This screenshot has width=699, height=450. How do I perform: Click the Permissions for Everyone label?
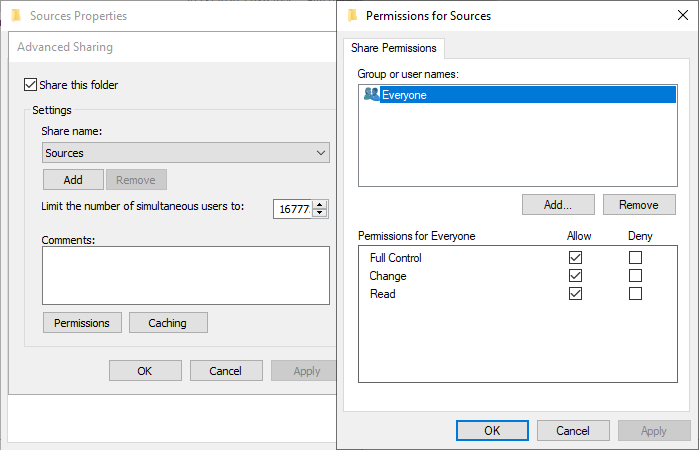tap(416, 236)
